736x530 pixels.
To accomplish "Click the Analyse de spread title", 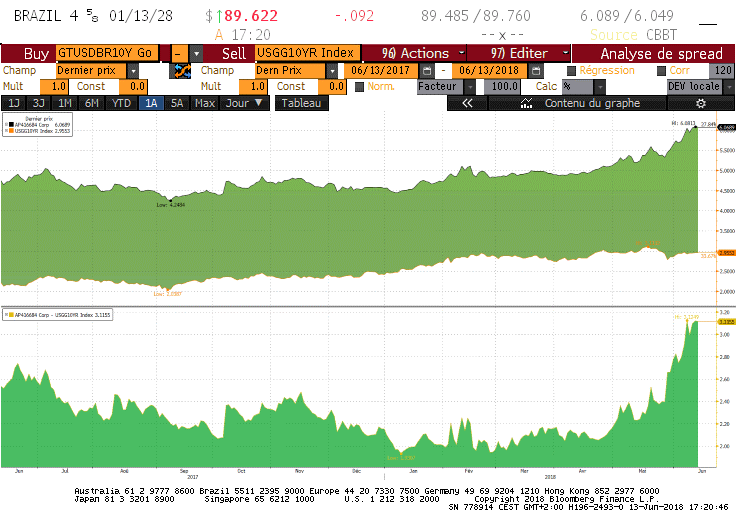I will tap(662, 54).
